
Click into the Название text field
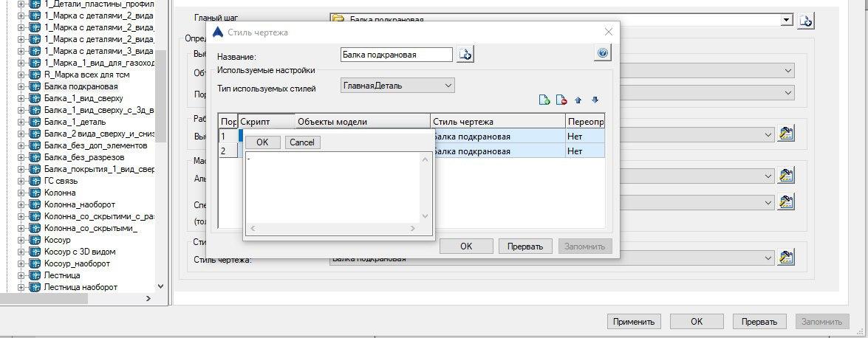click(396, 55)
